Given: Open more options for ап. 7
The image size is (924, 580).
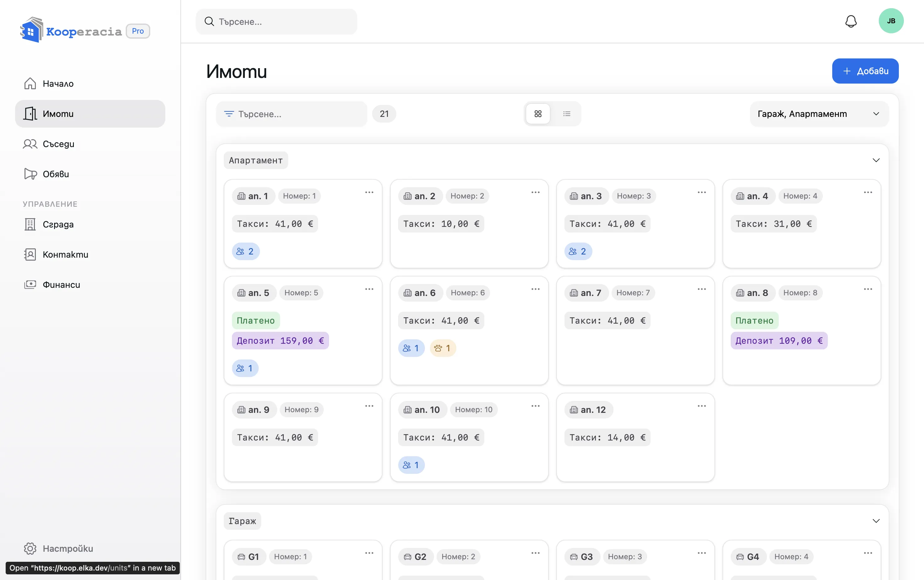Looking at the screenshot, I should [x=701, y=289].
